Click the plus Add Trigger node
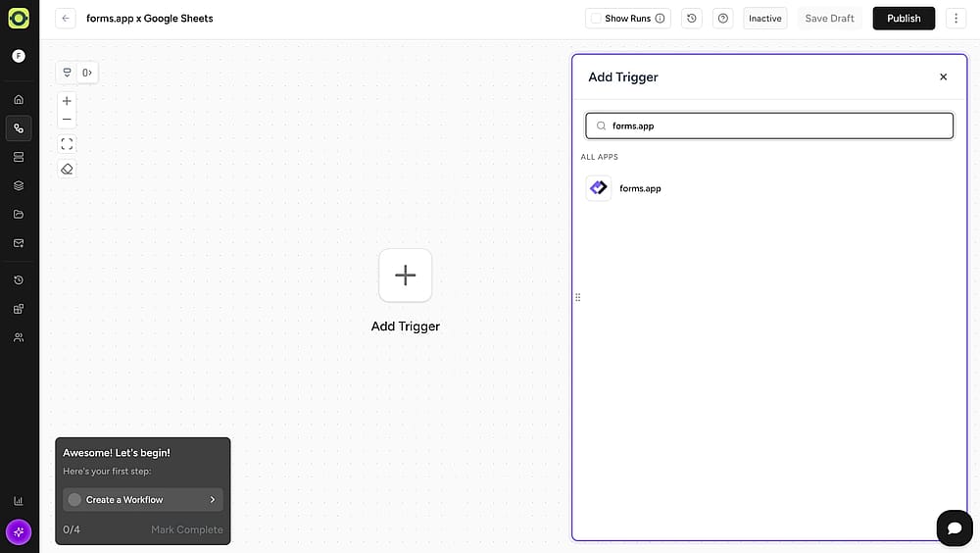The height and width of the screenshot is (553, 980). point(405,276)
